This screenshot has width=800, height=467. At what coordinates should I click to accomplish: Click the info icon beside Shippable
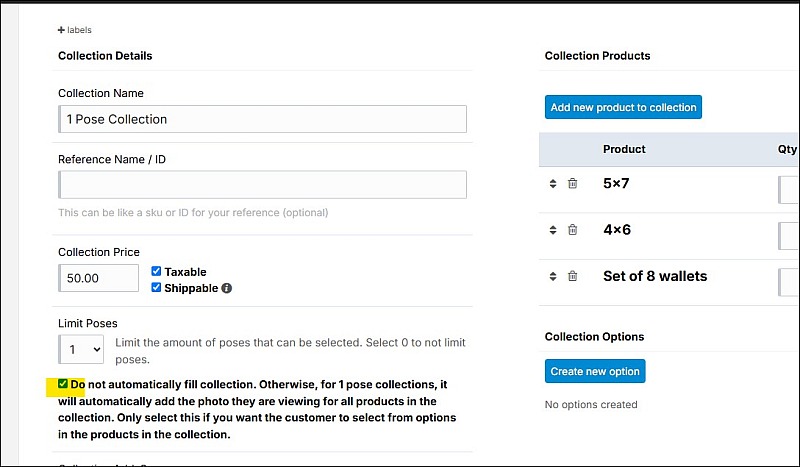point(226,288)
